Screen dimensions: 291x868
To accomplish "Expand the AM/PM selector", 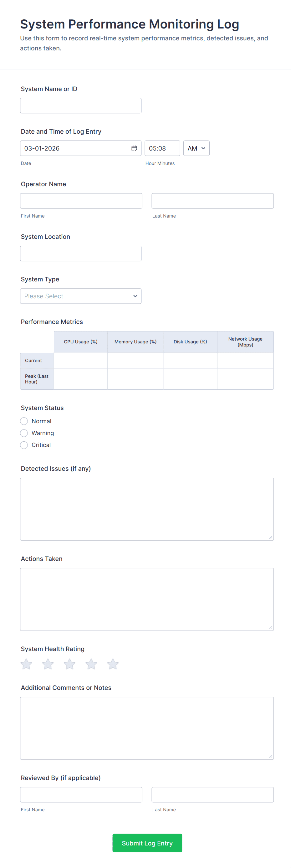I will coord(197,148).
